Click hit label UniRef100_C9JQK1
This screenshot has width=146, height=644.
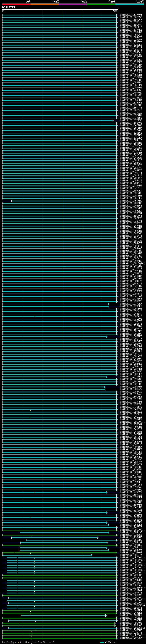point(131,580)
